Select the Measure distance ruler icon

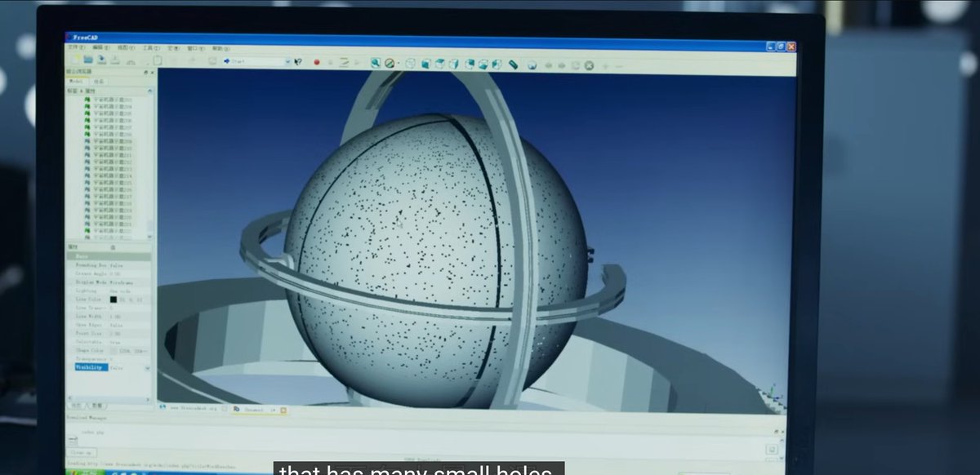point(513,64)
